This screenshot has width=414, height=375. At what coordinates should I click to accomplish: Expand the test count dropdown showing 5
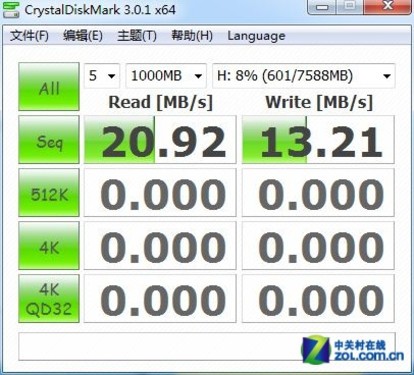pyautogui.click(x=102, y=76)
